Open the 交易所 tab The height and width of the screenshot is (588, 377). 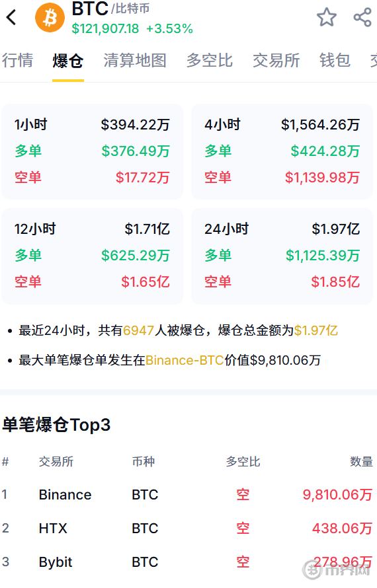276,60
